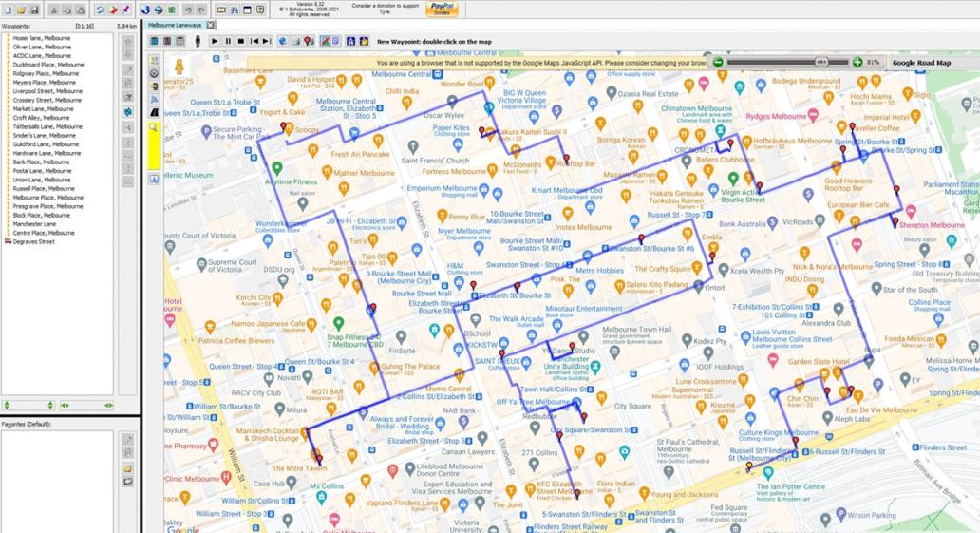Skip to the first waypoint
Image resolution: width=980 pixels, height=533 pixels.
tap(254, 41)
